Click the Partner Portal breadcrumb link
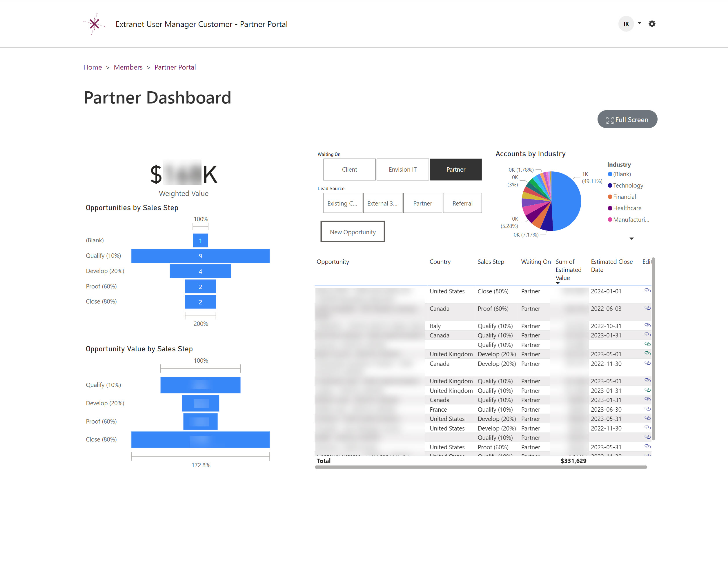This screenshot has height=574, width=728. [x=175, y=67]
